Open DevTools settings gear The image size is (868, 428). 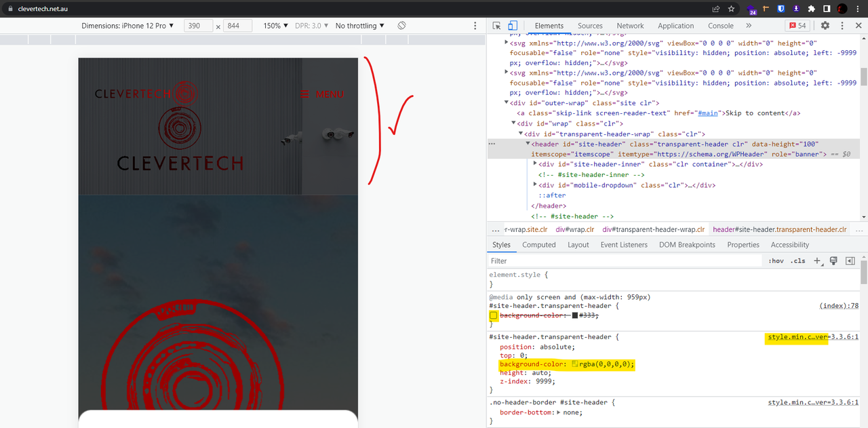(825, 25)
